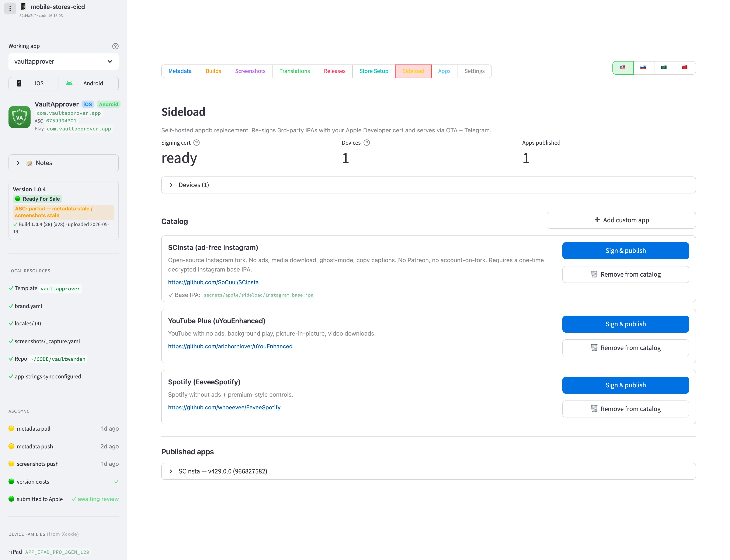This screenshot has width=730, height=560.
Task: Sign & publish YouTube Plus
Action: [x=625, y=324]
